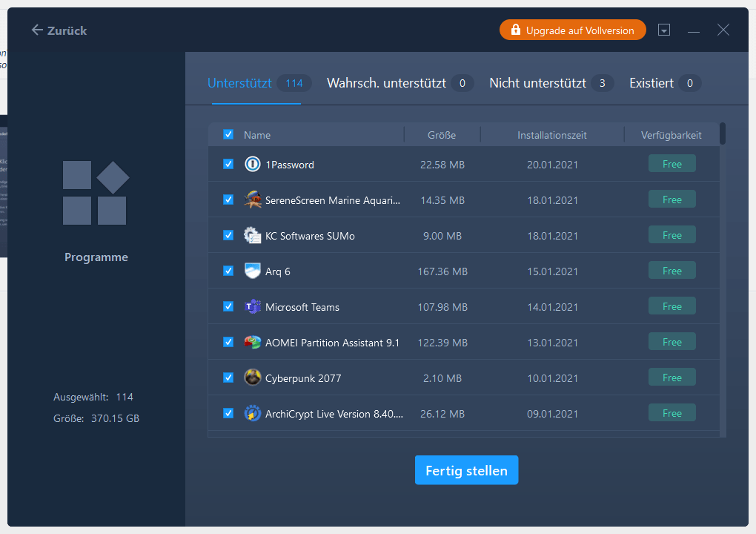This screenshot has height=534, width=756.
Task: Click the Free badge for 1Password
Action: [x=672, y=164]
